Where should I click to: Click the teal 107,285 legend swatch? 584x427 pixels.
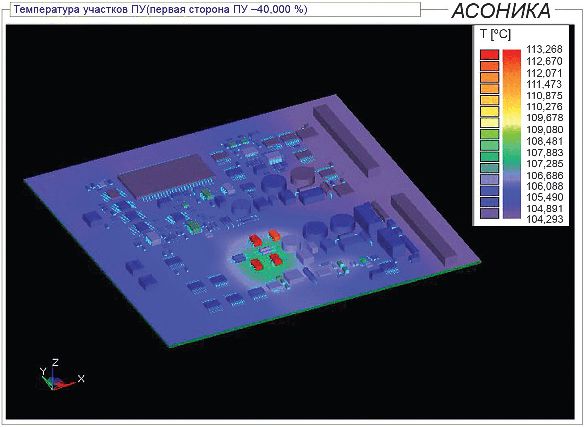point(489,168)
